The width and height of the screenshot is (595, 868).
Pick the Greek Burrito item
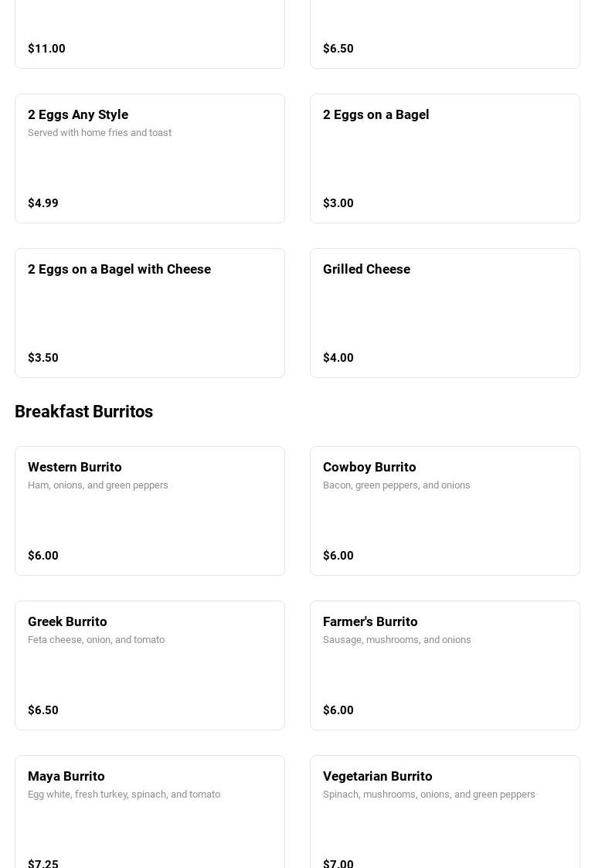150,665
